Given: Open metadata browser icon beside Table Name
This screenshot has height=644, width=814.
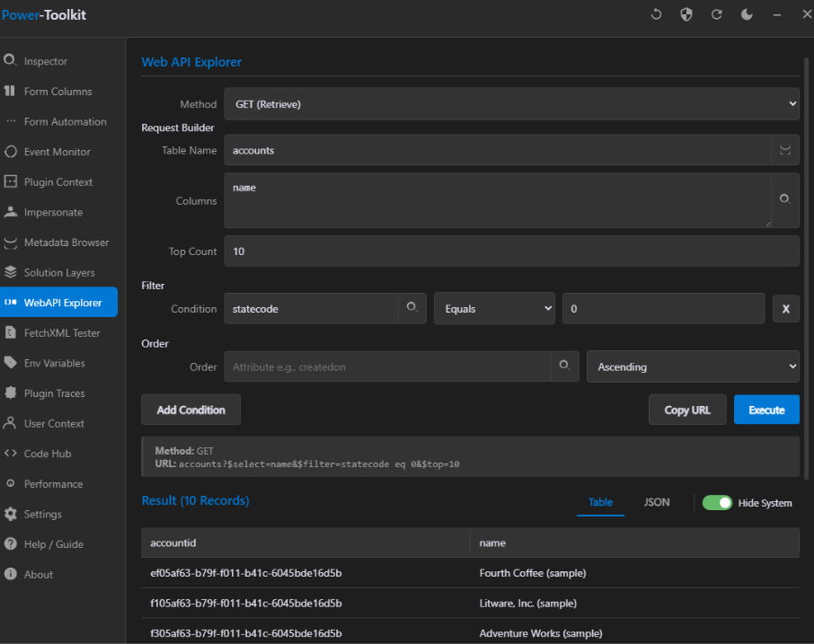Looking at the screenshot, I should [785, 150].
